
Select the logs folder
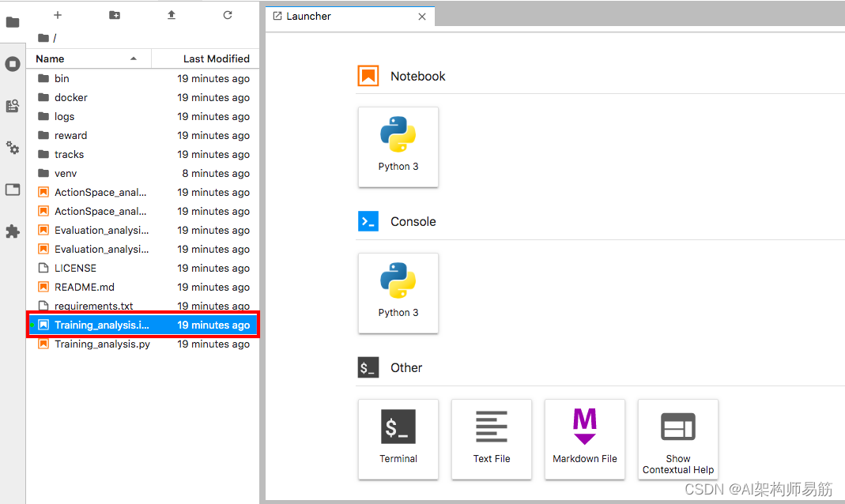tap(143, 116)
